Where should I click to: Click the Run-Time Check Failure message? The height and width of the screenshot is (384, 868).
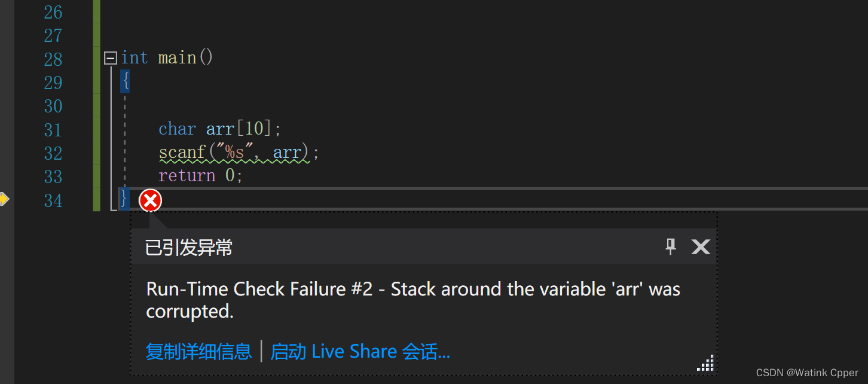(x=413, y=300)
